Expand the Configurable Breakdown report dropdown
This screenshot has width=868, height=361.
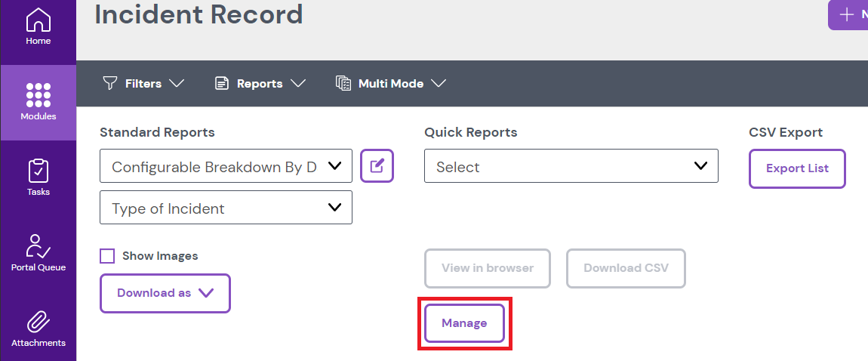click(x=226, y=167)
